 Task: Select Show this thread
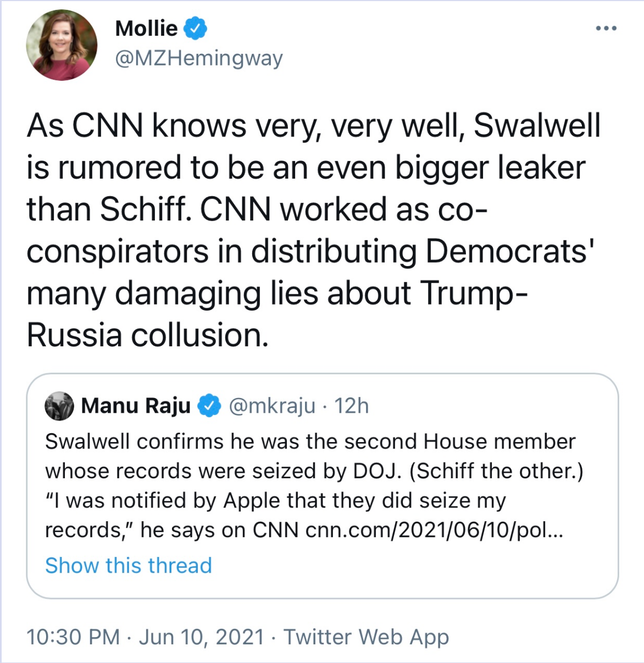tap(129, 565)
